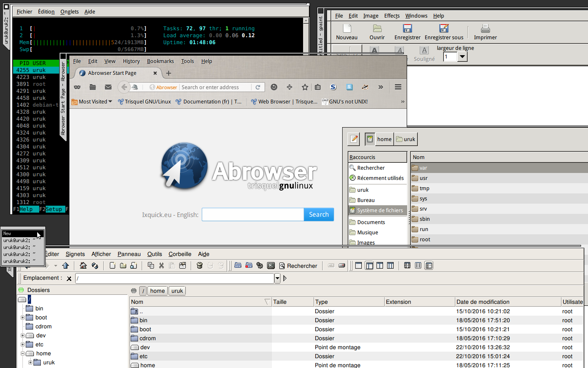Switch Xfe to tree and two panels view
The height and width of the screenshot is (368, 588).
coord(390,266)
